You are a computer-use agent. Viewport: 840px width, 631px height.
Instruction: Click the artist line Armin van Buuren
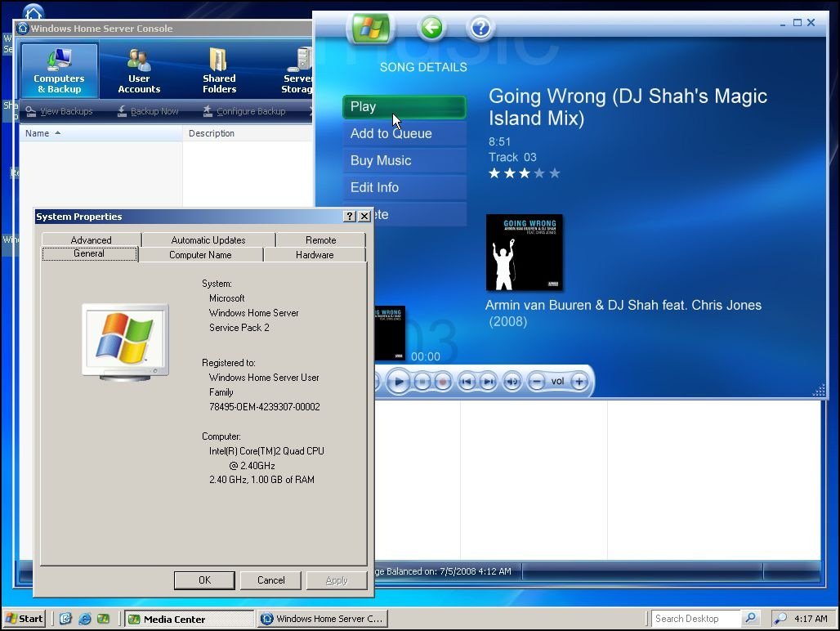(623, 306)
